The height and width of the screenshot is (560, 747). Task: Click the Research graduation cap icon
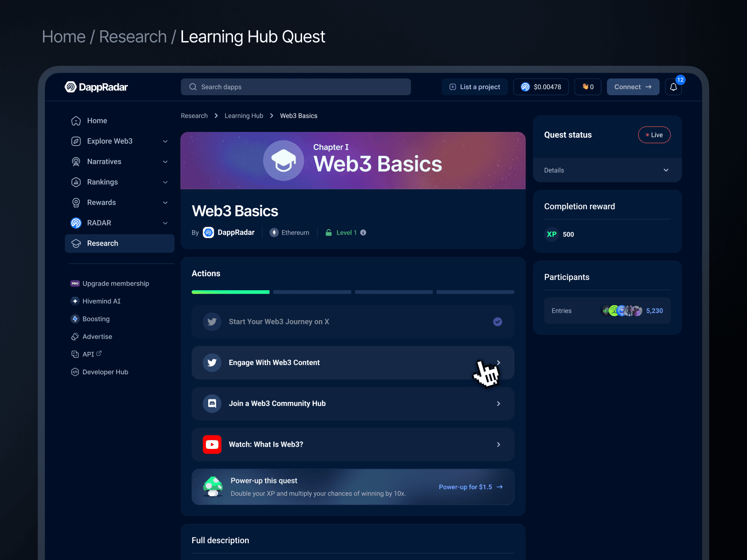[76, 244]
